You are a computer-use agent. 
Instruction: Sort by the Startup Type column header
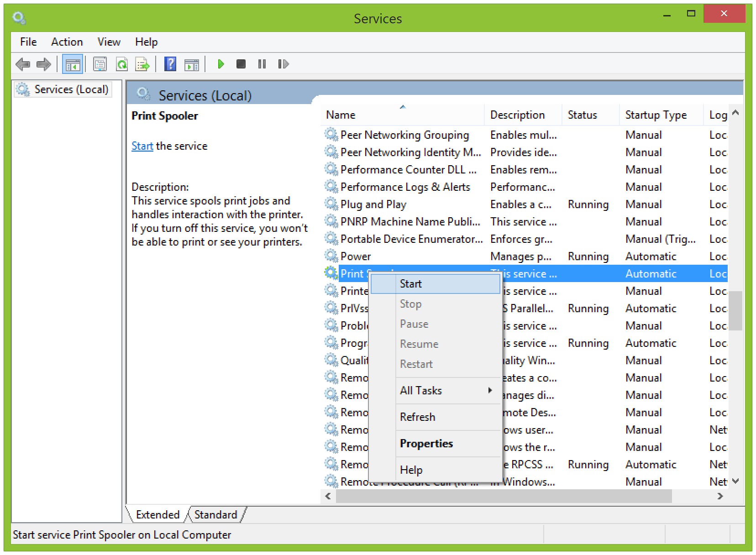pos(656,115)
